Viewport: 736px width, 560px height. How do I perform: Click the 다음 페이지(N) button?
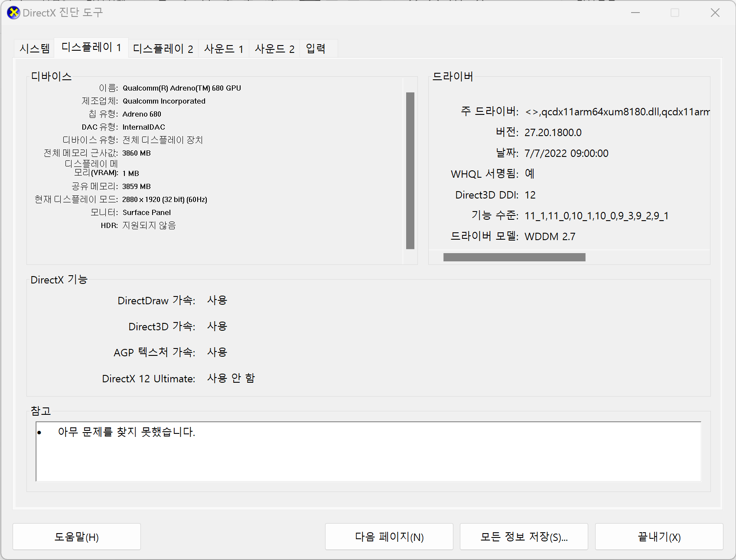(389, 537)
